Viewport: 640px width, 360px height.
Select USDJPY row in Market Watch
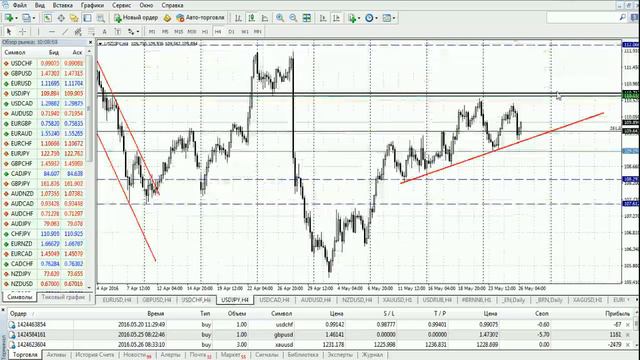pyautogui.click(x=44, y=93)
